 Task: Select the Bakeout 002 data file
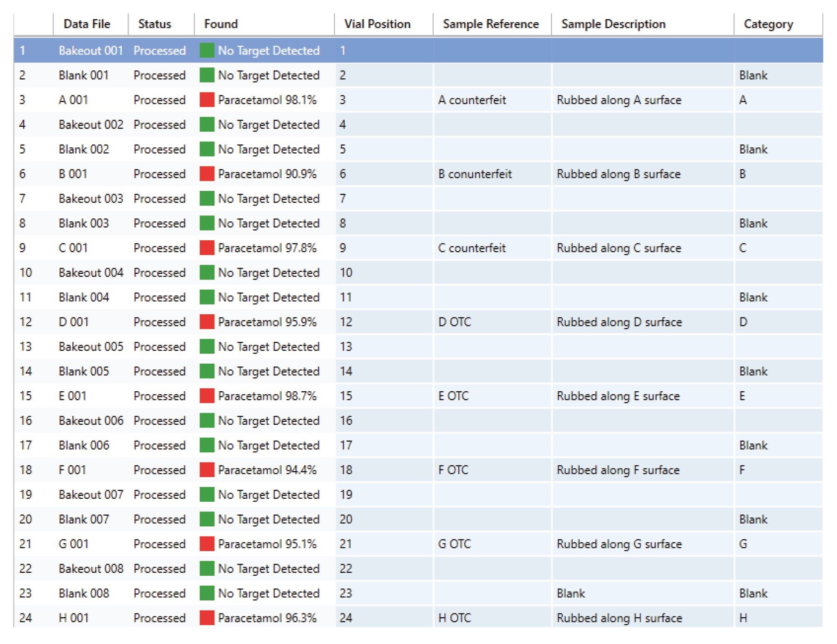click(x=91, y=125)
